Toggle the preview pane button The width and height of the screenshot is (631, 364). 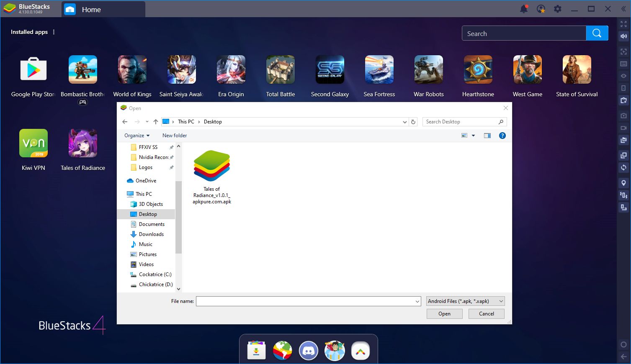(487, 136)
